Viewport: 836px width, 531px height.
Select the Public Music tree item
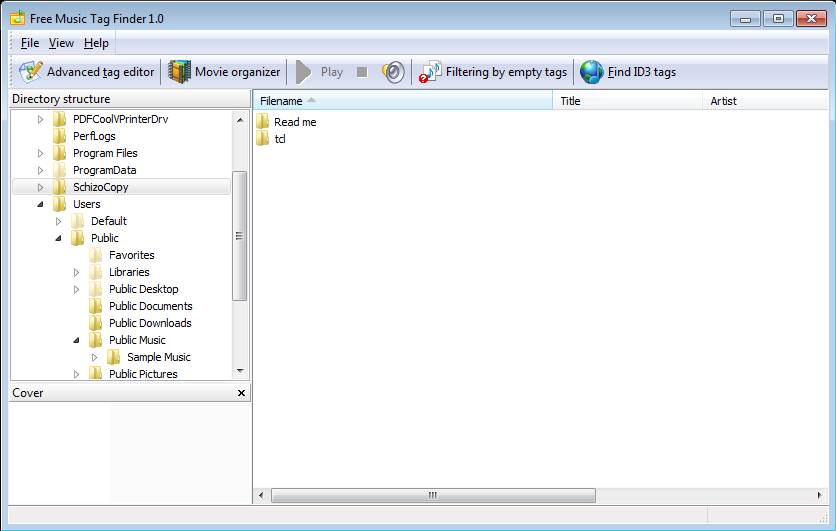(x=137, y=340)
